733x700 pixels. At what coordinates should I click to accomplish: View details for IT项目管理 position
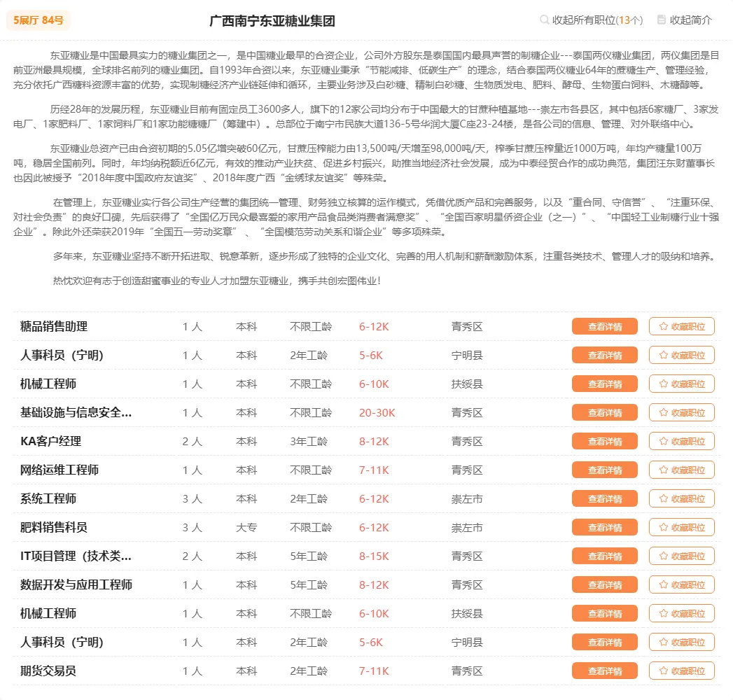pos(604,556)
